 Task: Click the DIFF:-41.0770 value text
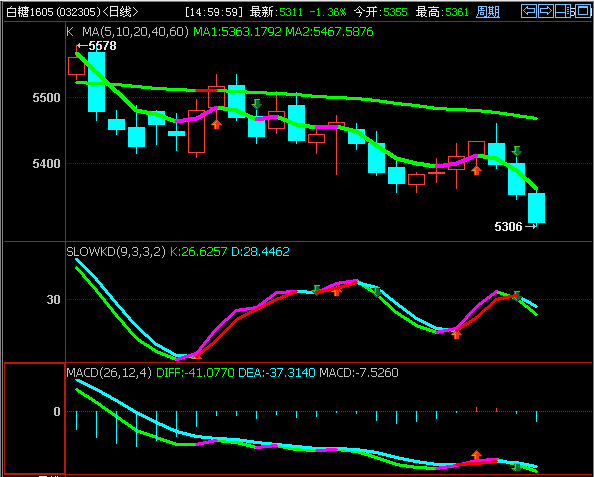click(195, 373)
